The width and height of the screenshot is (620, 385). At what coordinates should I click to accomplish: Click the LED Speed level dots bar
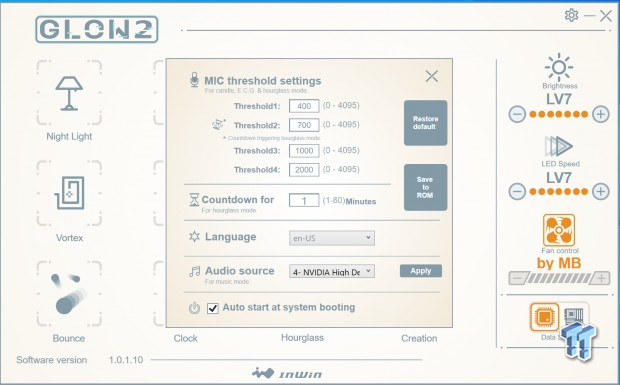[559, 192]
